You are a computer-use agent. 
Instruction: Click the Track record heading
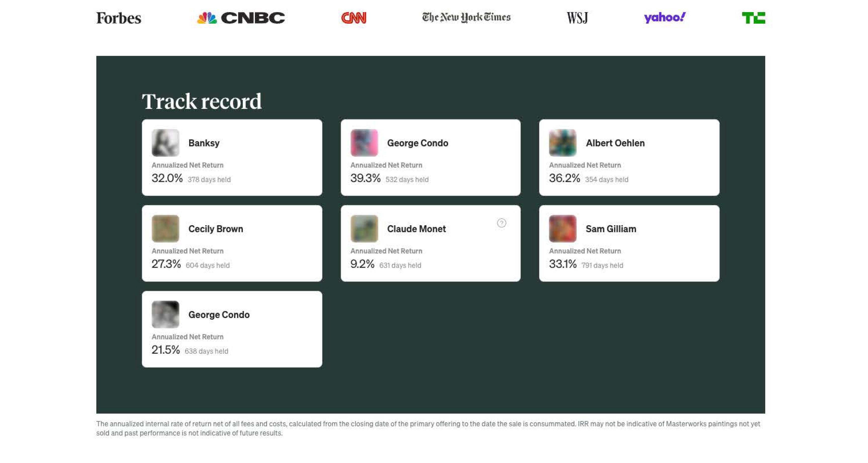[202, 102]
